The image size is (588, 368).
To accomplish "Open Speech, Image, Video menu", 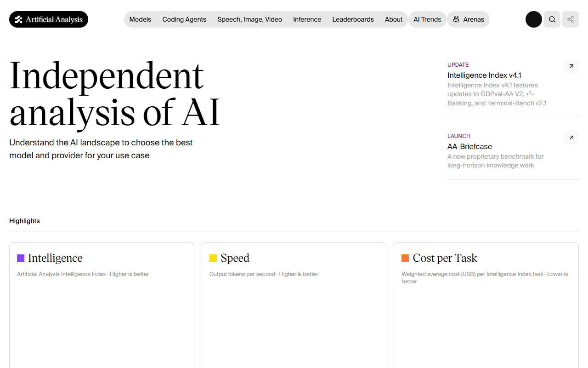I will tap(250, 19).
